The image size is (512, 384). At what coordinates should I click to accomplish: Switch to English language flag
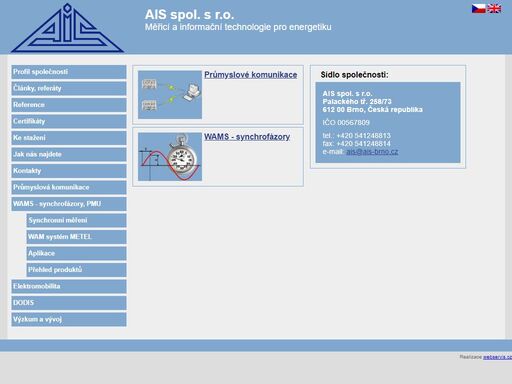494,9
